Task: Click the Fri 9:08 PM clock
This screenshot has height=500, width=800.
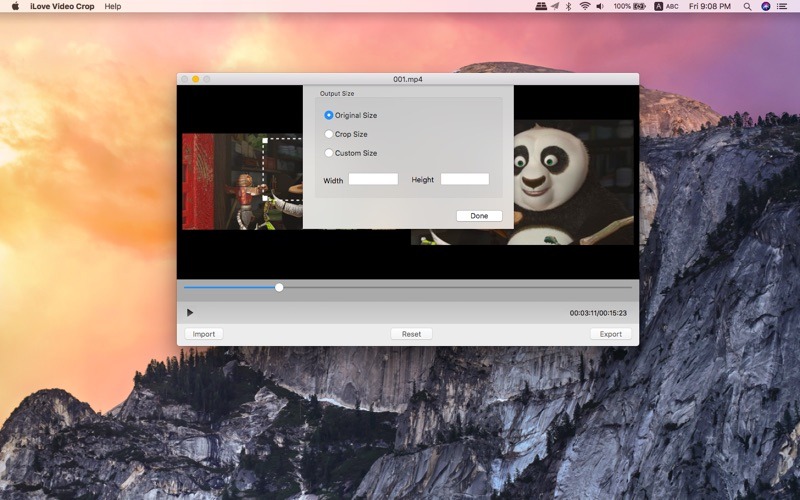Action: tap(710, 6)
